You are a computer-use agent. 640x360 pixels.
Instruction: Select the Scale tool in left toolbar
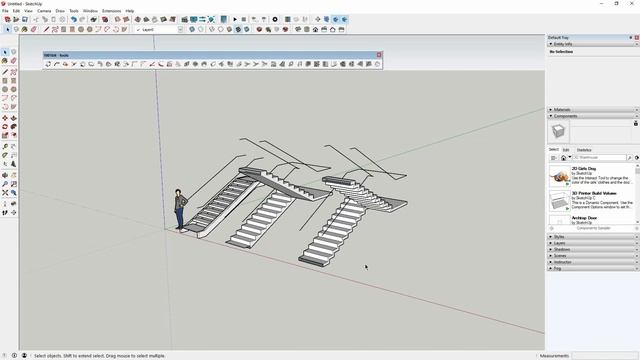pos(5,136)
